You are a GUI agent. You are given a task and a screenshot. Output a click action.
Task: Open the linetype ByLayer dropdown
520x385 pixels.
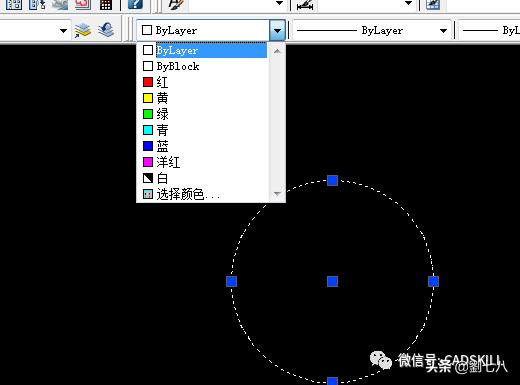pyautogui.click(x=371, y=31)
